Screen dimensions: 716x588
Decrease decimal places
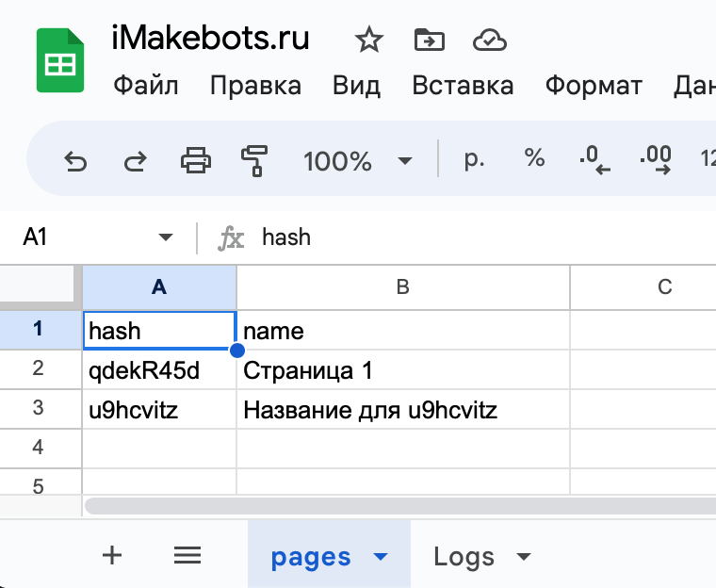click(594, 160)
